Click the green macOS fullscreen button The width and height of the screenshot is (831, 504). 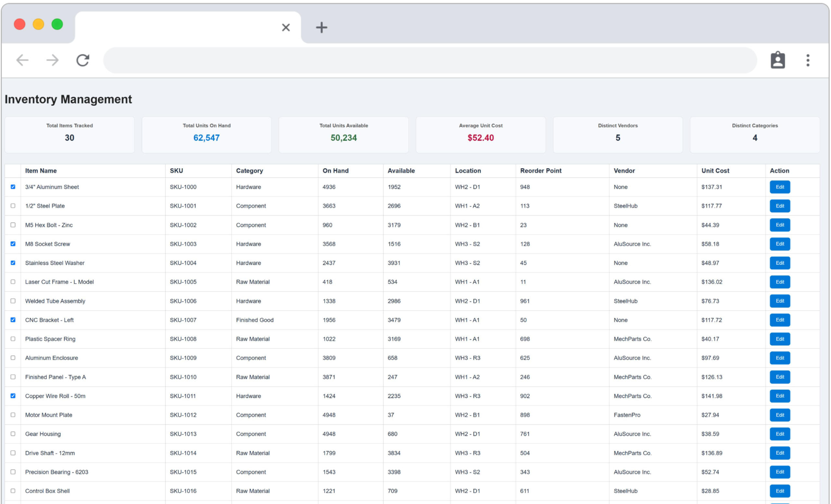57,24
